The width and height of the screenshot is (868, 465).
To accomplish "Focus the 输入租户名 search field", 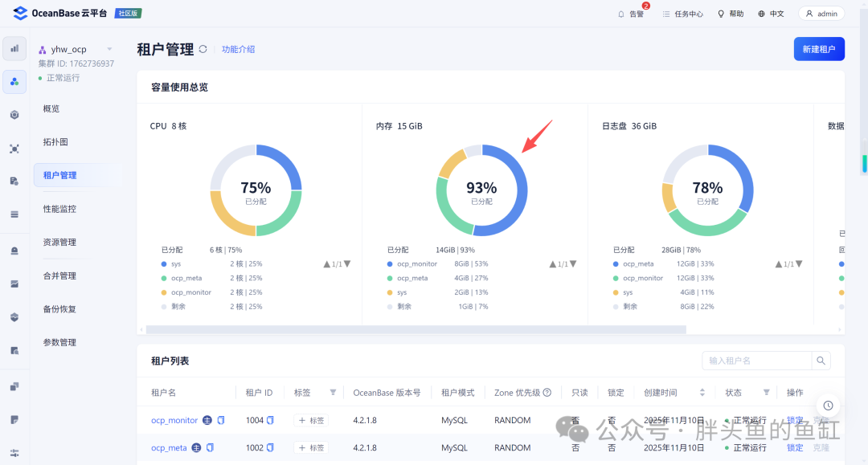I will coord(757,361).
